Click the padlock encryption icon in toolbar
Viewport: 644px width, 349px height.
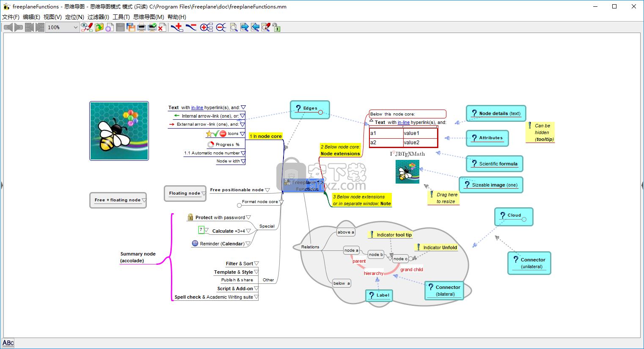276,27
